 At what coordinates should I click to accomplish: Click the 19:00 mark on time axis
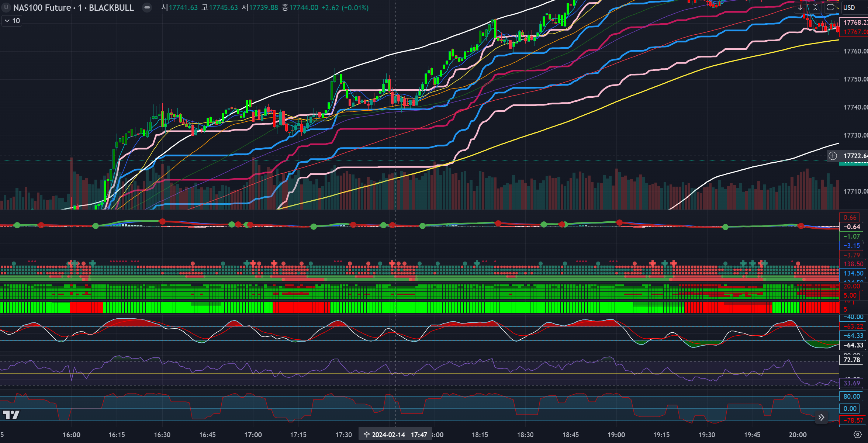tap(616, 435)
